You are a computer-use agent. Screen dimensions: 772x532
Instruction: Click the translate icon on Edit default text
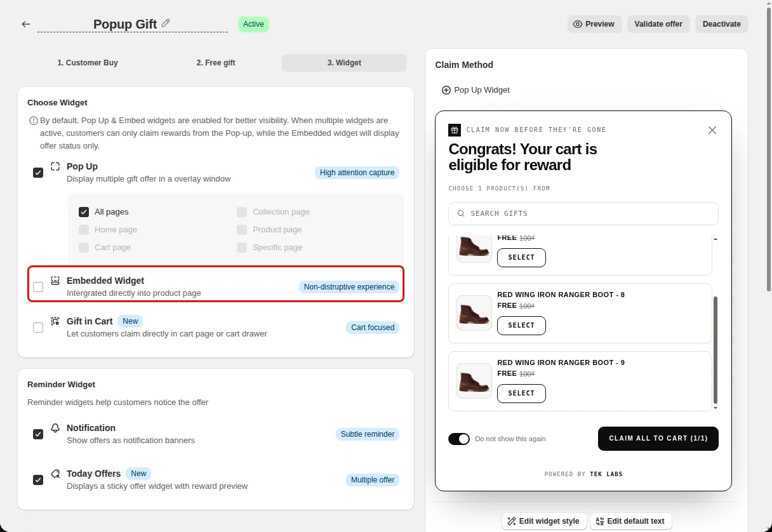click(600, 521)
